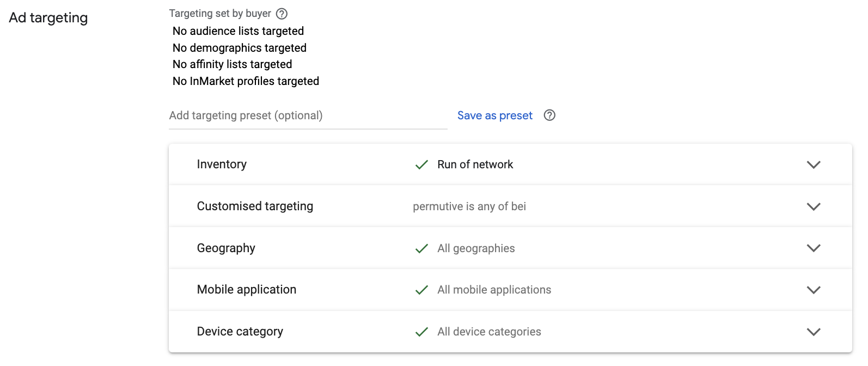Focus the Add targeting preset field
This screenshot has width=868, height=366.
coord(308,115)
